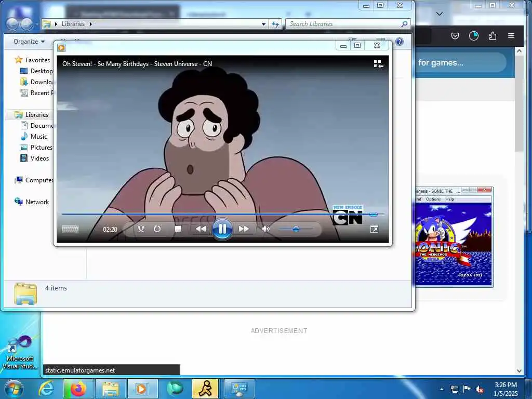Select Favorites in the navigation pane
532x399 pixels.
pyautogui.click(x=37, y=60)
